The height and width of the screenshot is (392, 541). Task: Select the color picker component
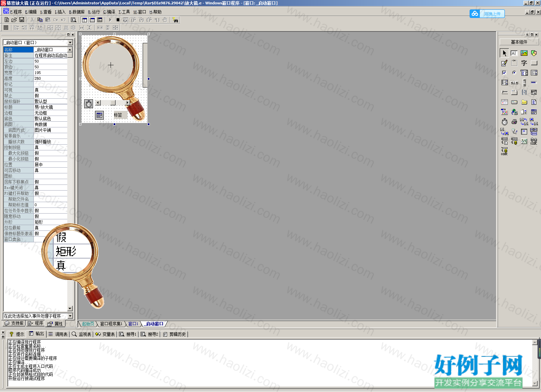coord(504,112)
